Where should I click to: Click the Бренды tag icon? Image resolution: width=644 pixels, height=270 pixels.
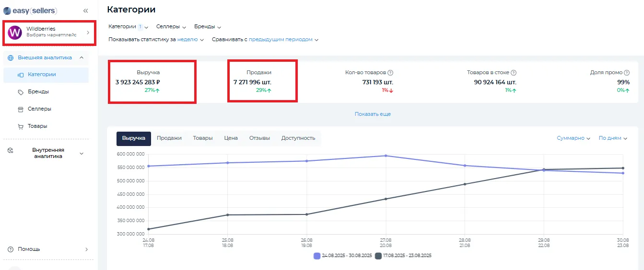pyautogui.click(x=20, y=92)
